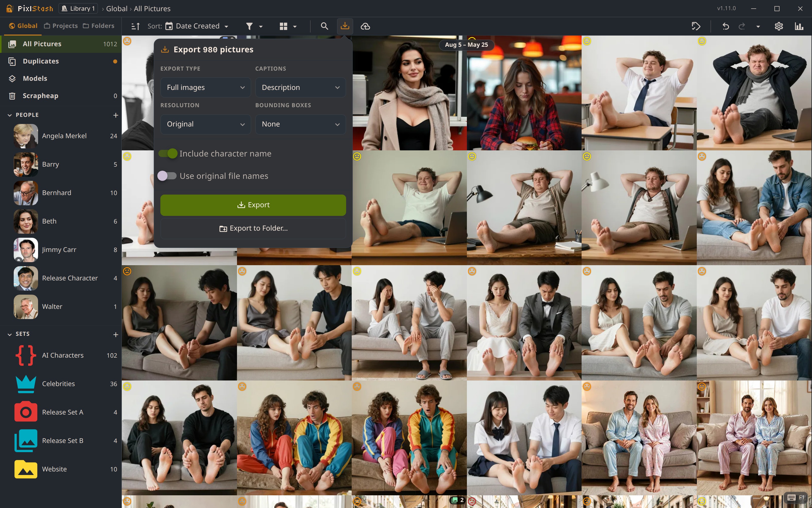This screenshot has width=812, height=508.
Task: Open Library 1 selector
Action: click(x=78, y=8)
